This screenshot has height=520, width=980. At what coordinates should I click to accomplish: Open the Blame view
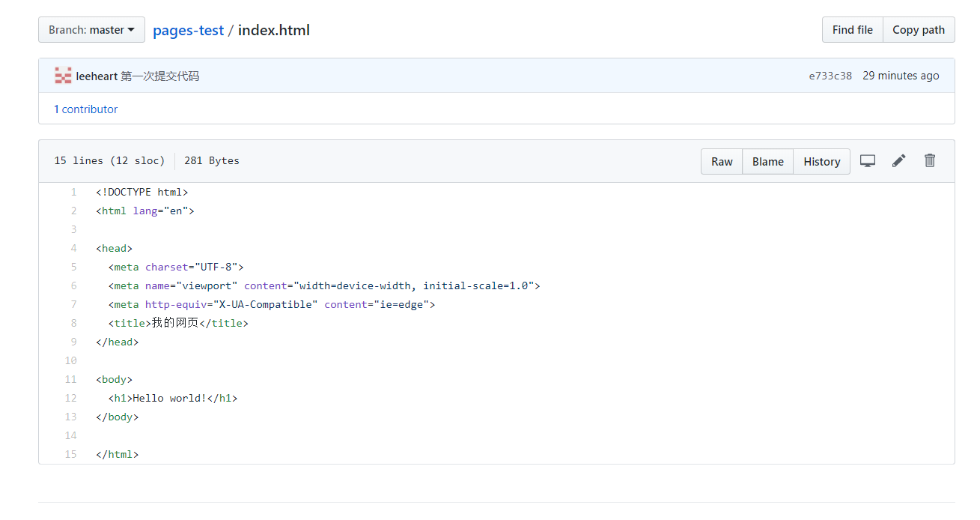coord(767,161)
